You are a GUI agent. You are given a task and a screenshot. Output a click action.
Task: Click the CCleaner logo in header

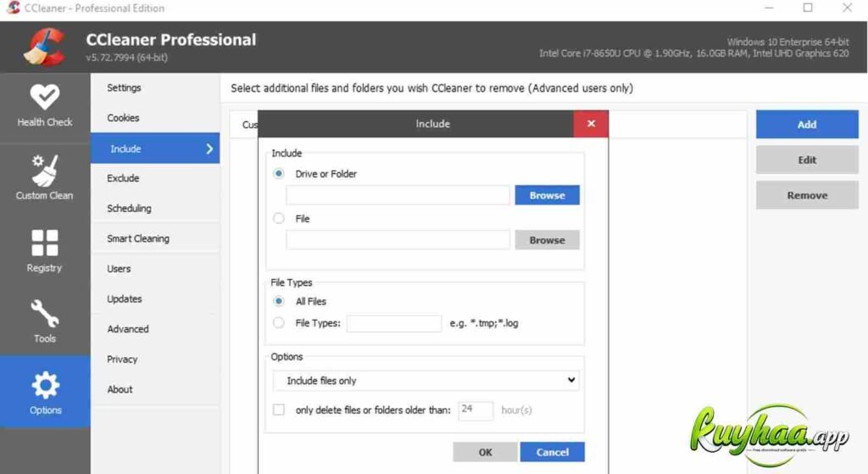(44, 47)
